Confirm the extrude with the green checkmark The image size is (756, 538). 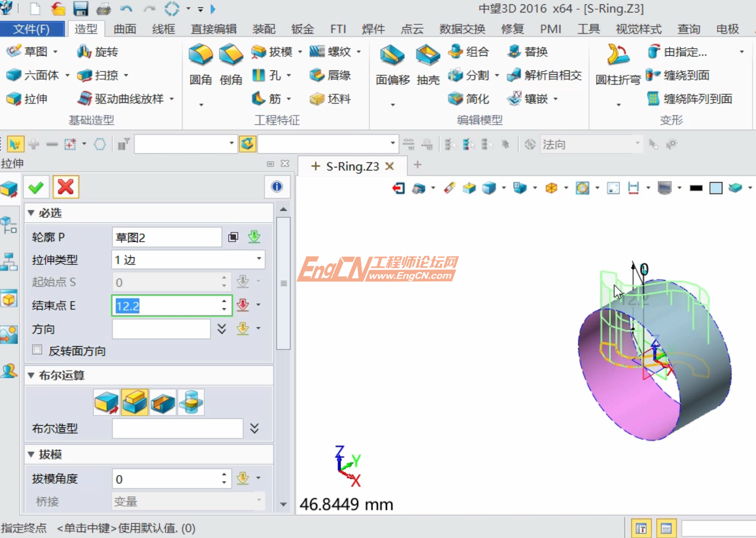pyautogui.click(x=36, y=187)
